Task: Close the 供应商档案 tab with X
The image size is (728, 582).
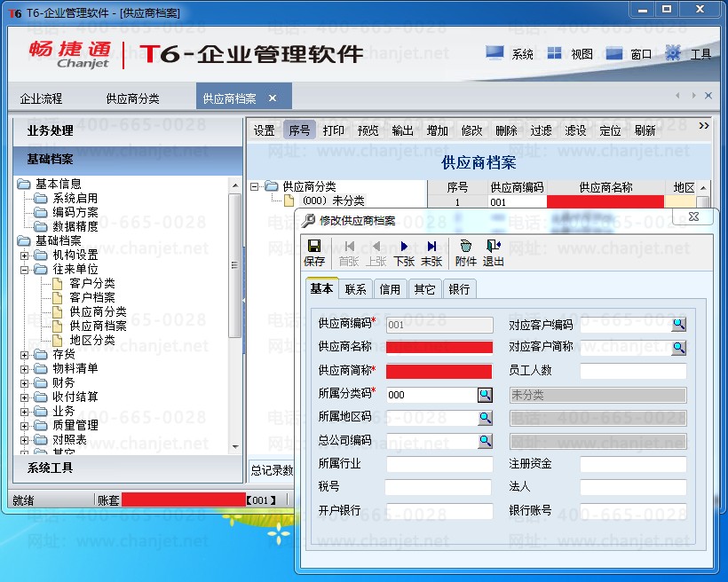Action: coord(273,98)
